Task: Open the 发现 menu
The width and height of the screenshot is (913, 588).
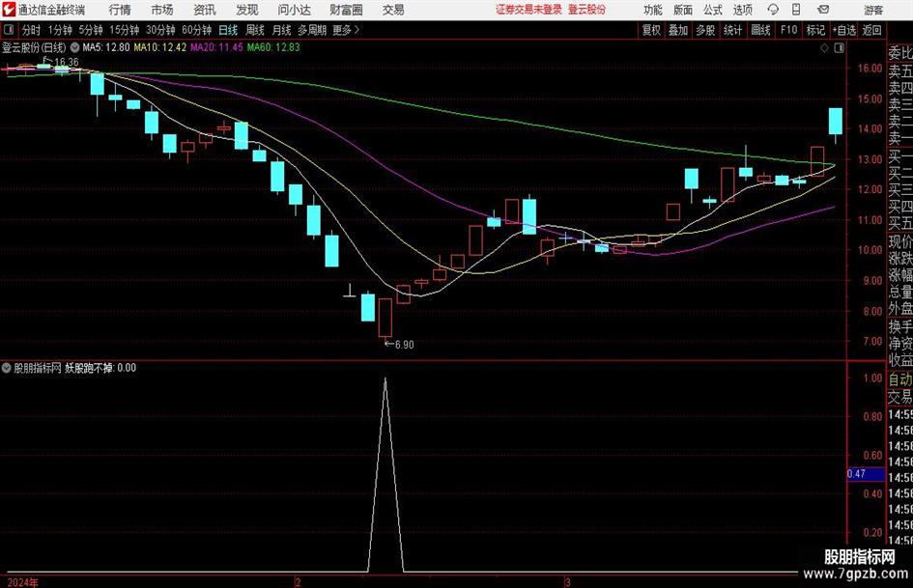Action: click(x=247, y=10)
